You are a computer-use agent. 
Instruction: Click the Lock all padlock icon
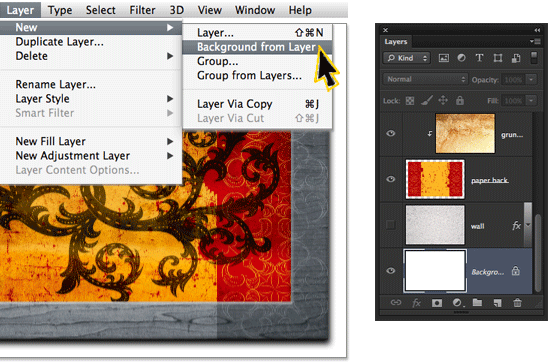pos(460,101)
